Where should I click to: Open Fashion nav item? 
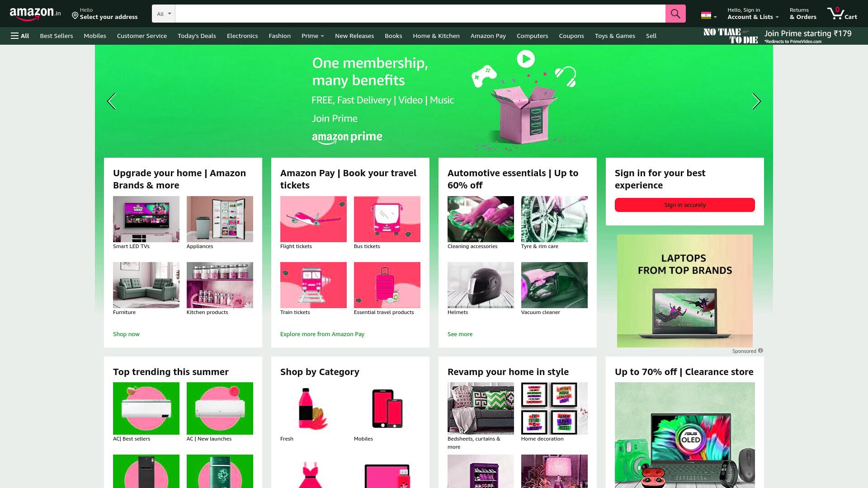279,36
